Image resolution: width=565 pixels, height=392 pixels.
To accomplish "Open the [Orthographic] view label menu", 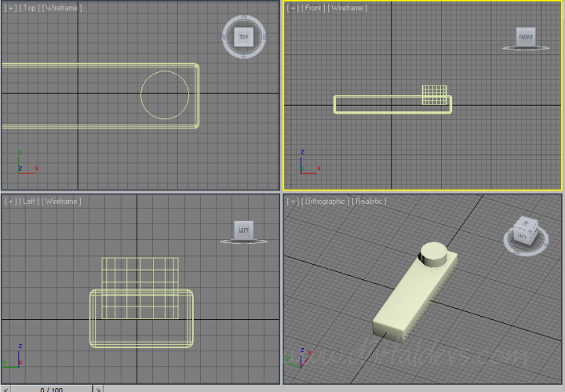I will pyautogui.click(x=327, y=201).
